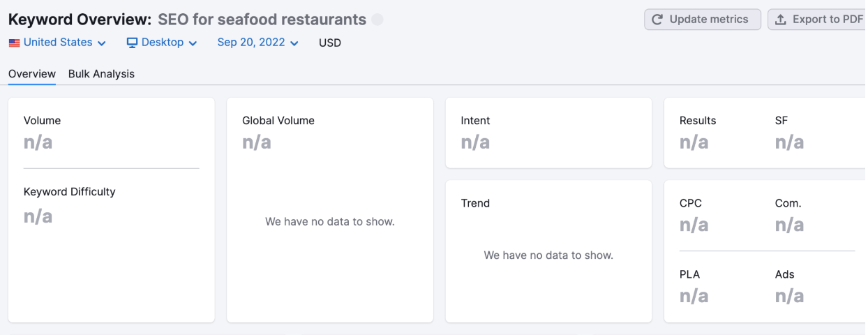Click the Intent card heading
Screen dimensions: 868x335
475,121
